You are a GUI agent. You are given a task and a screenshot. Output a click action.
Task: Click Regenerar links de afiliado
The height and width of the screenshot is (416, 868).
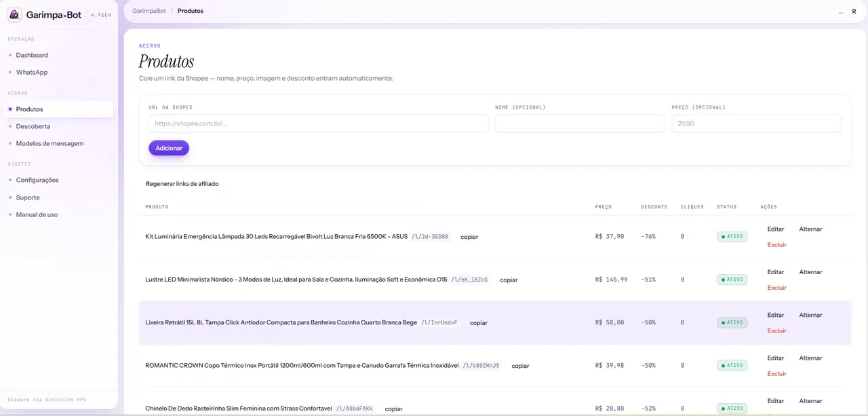pos(182,184)
